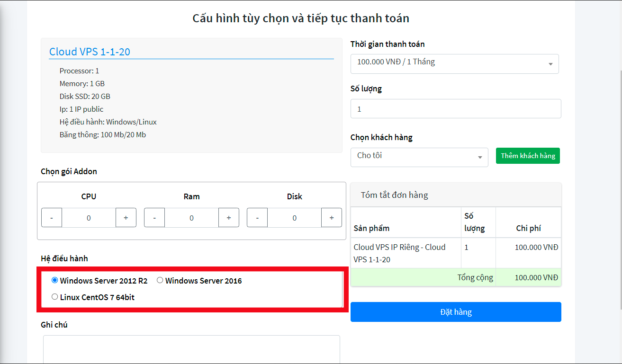Decrease Disk addon with minus button
Image resolution: width=622 pixels, height=364 pixels.
point(257,218)
